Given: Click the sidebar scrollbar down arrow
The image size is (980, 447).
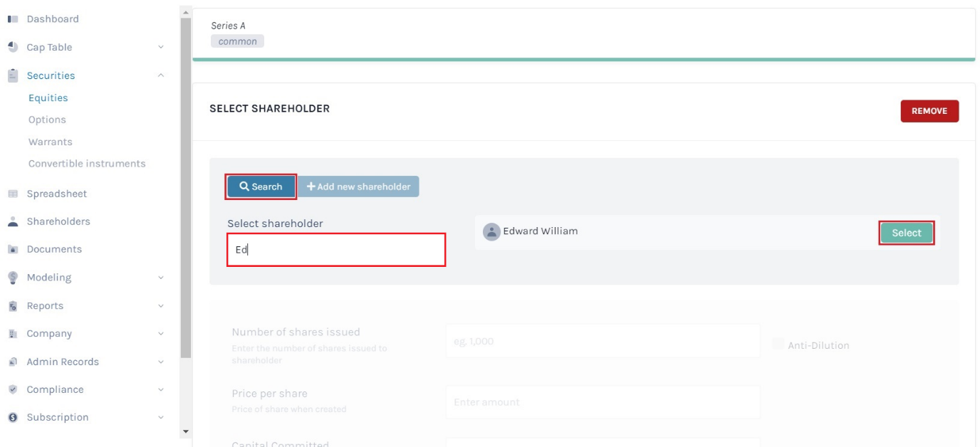Looking at the screenshot, I should point(187,431).
